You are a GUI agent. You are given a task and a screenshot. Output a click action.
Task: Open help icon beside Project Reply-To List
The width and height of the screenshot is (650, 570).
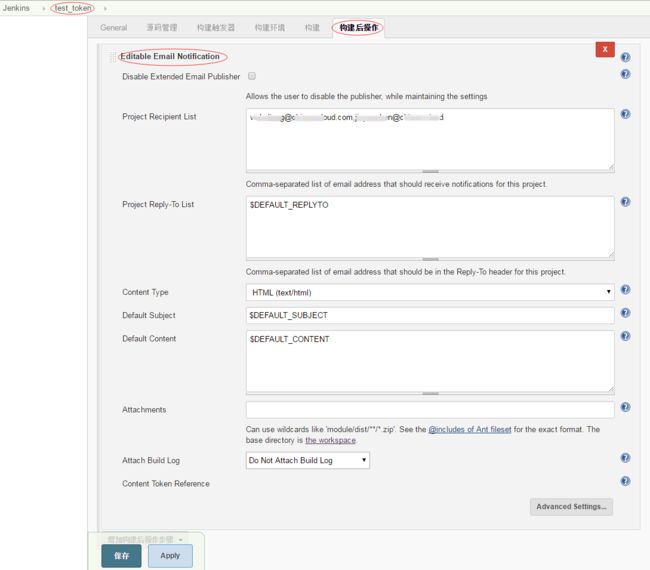click(x=625, y=202)
